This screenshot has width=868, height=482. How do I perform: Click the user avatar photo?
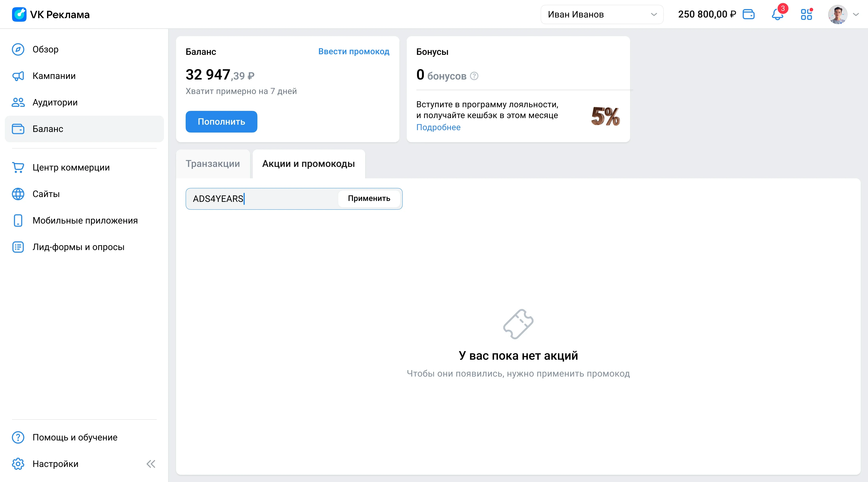coord(838,14)
